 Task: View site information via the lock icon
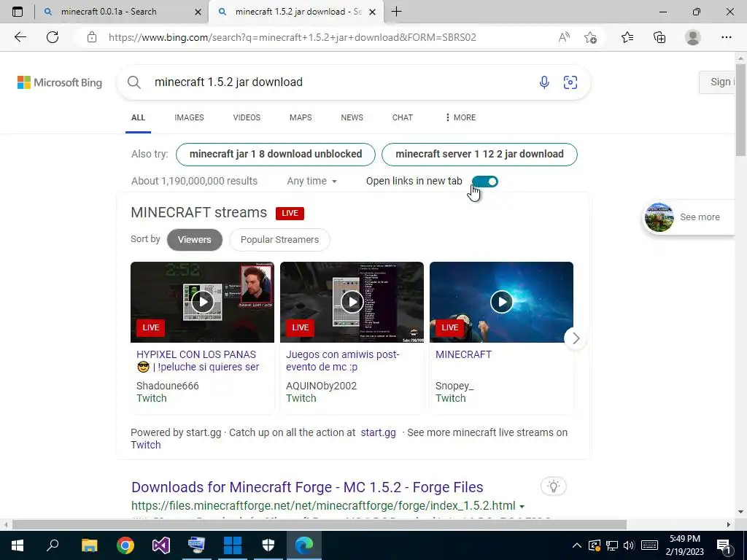[92, 37]
